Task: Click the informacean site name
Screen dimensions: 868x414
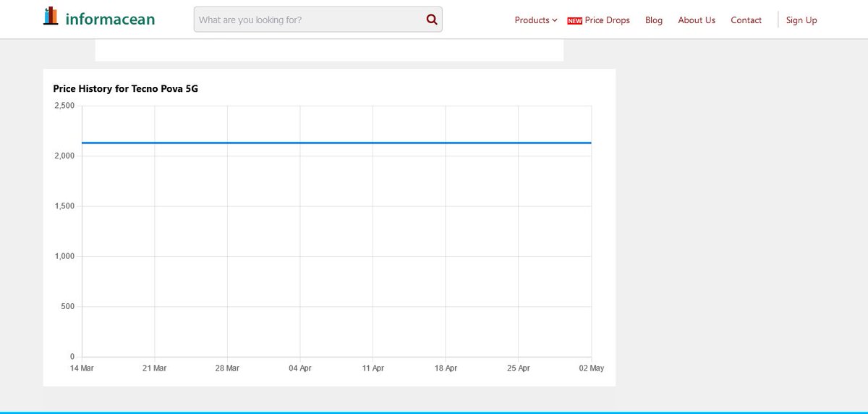Action: (x=110, y=19)
